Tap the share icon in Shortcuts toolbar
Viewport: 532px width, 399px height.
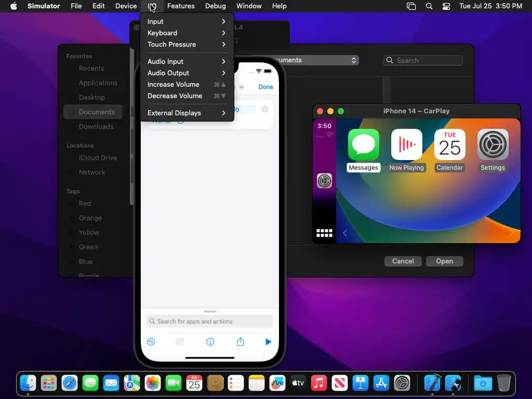tap(240, 341)
